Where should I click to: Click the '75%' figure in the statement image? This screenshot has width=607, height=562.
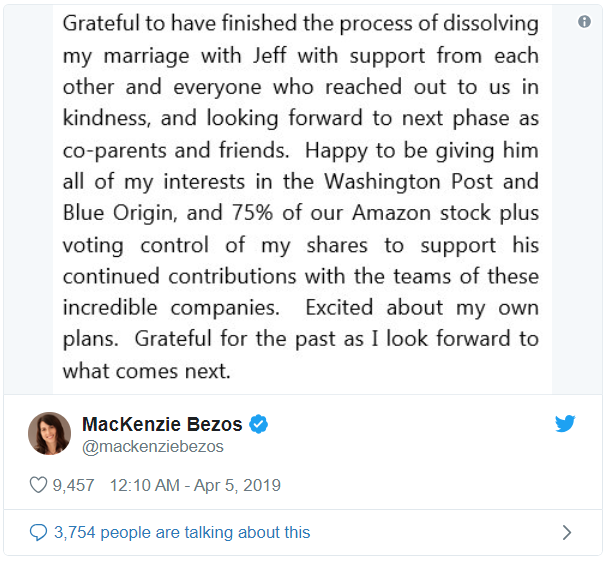(x=252, y=213)
